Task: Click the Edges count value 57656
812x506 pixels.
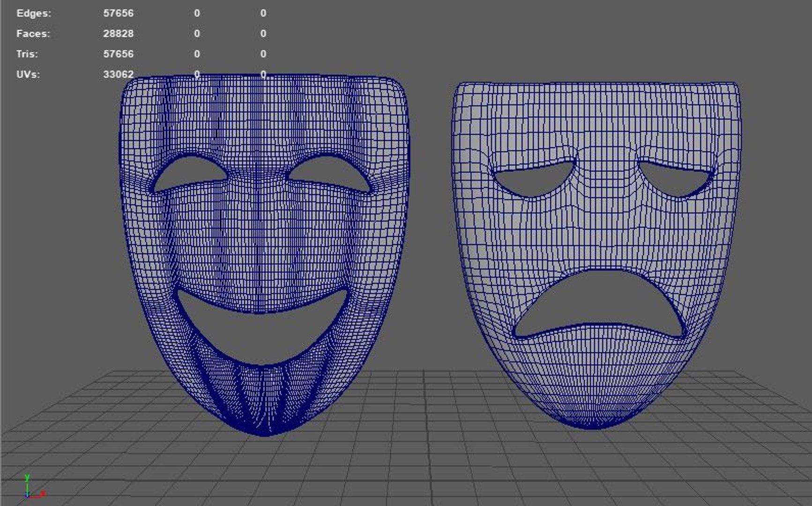Action: (119, 13)
